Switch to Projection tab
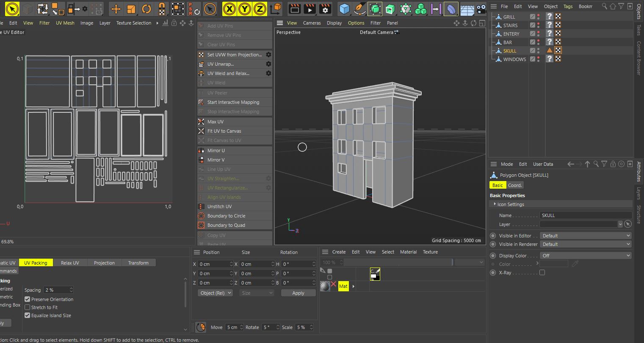The width and height of the screenshot is (644, 343). [104, 263]
